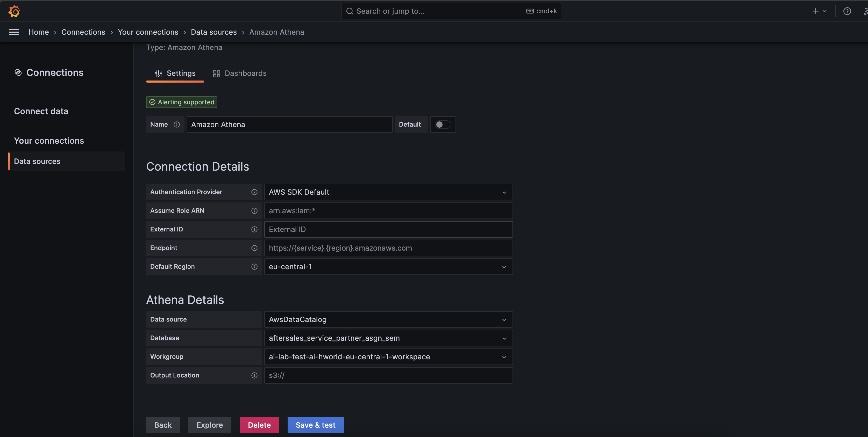868x437 pixels.
Task: Click the red Delete button
Action: [x=259, y=425]
